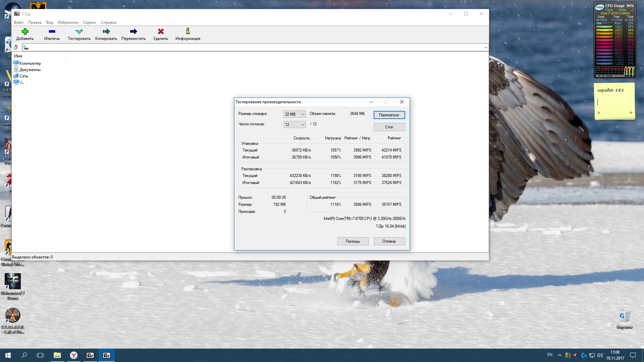Click the red Удалить (Delete) icon
The width and height of the screenshot is (644, 362).
coord(161,32)
